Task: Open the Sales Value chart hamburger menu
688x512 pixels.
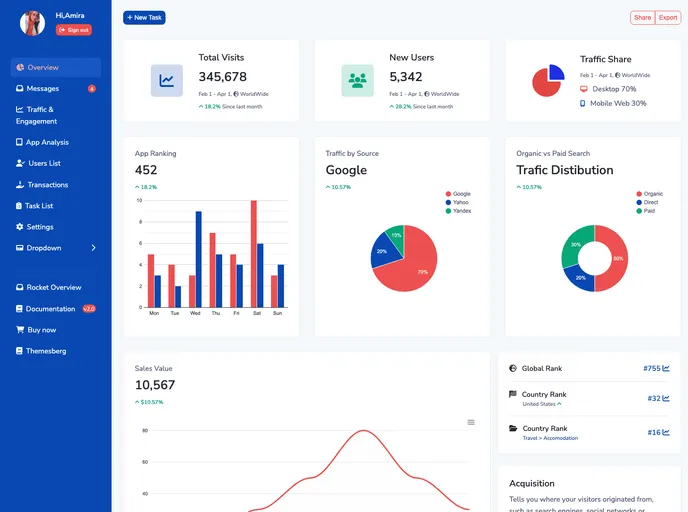Action: click(x=471, y=422)
